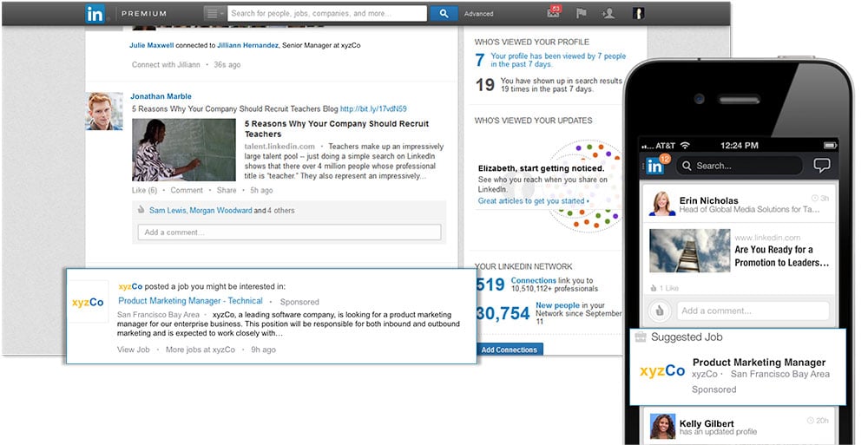Click More jobs at xyzCo
The height and width of the screenshot is (445, 868).
[201, 350]
